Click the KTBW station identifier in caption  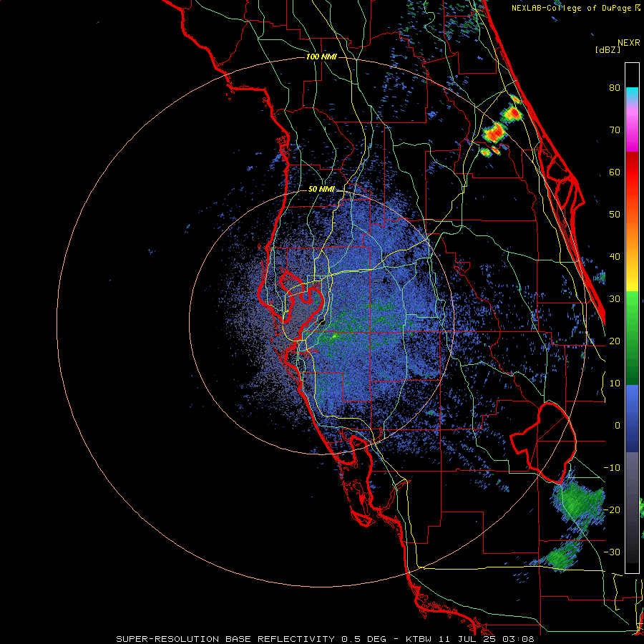[421, 639]
